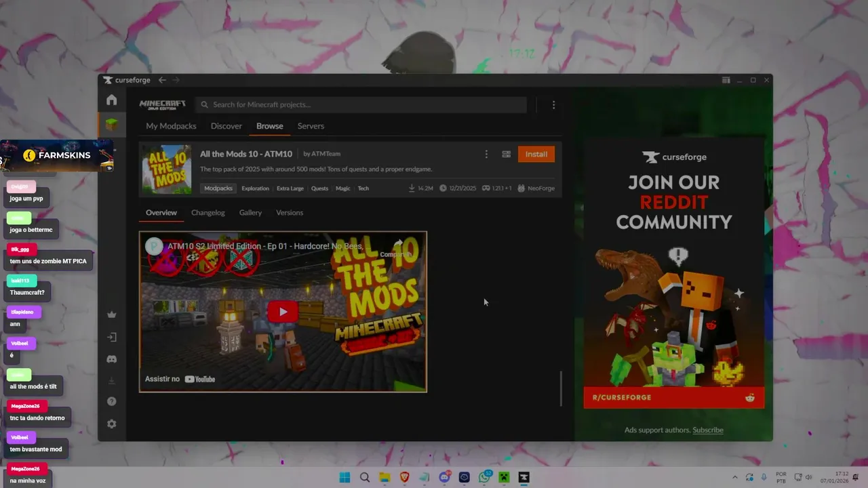The height and width of the screenshot is (488, 868).
Task: Click the Magic tag
Action: (x=343, y=188)
